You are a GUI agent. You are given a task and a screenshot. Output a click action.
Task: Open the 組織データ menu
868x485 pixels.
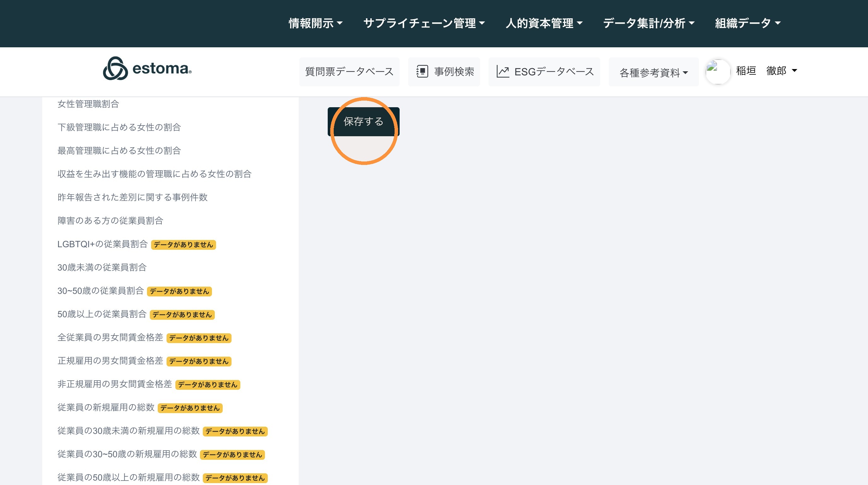pyautogui.click(x=748, y=23)
